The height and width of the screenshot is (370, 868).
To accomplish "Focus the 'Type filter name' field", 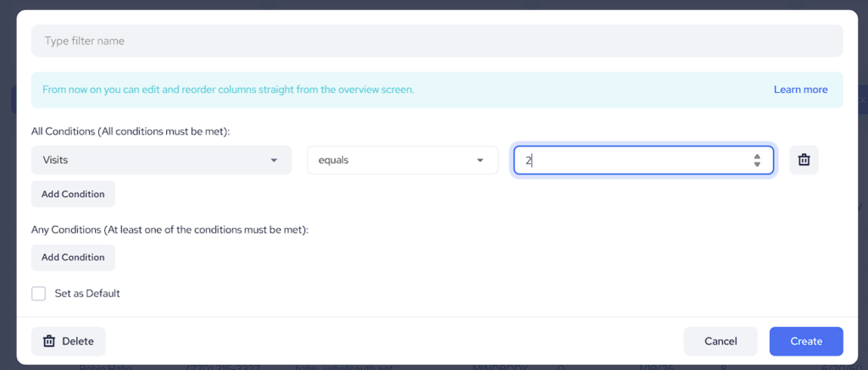I will pos(437,41).
